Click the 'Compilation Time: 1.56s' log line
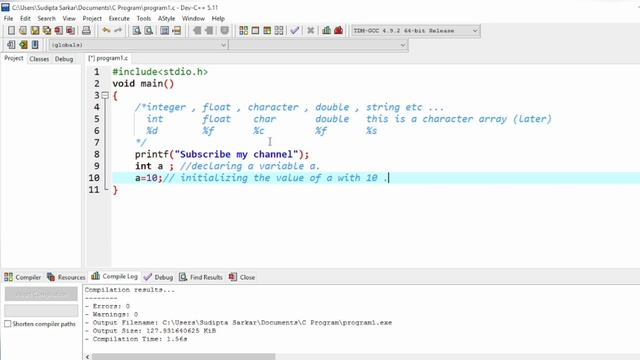The image size is (640, 360). tap(136, 339)
